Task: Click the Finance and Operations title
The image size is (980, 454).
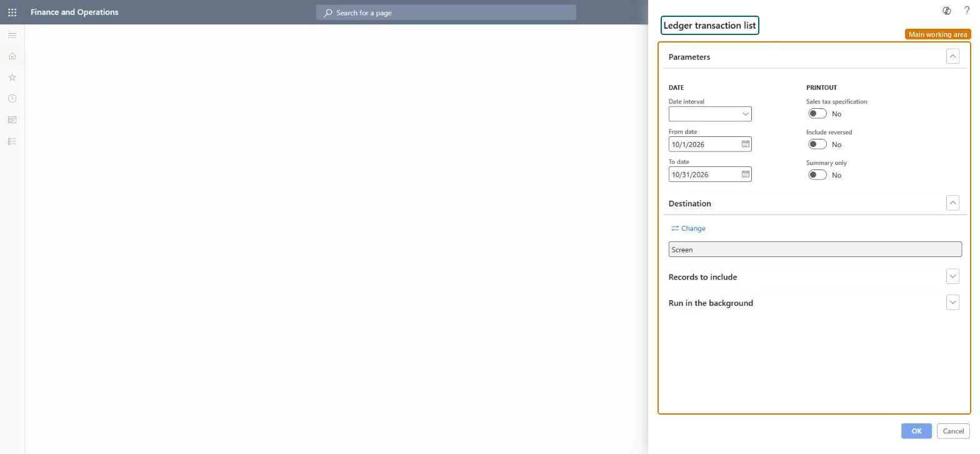Action: tap(74, 12)
